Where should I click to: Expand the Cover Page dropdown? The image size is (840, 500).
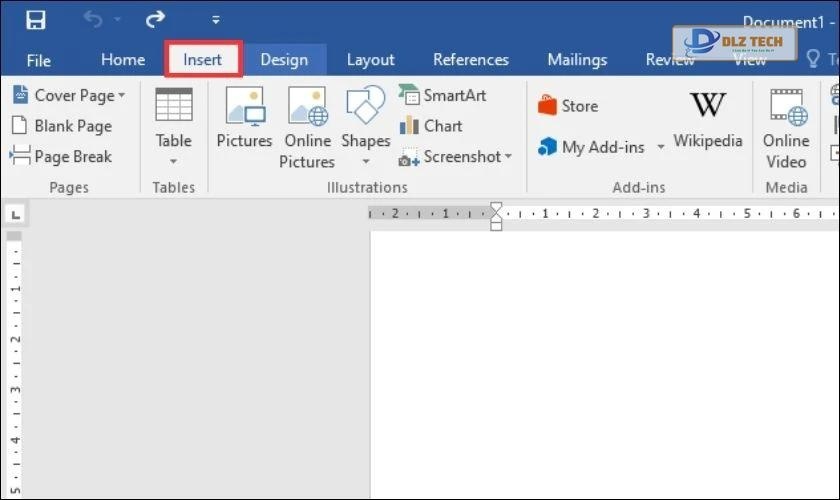pos(122,96)
